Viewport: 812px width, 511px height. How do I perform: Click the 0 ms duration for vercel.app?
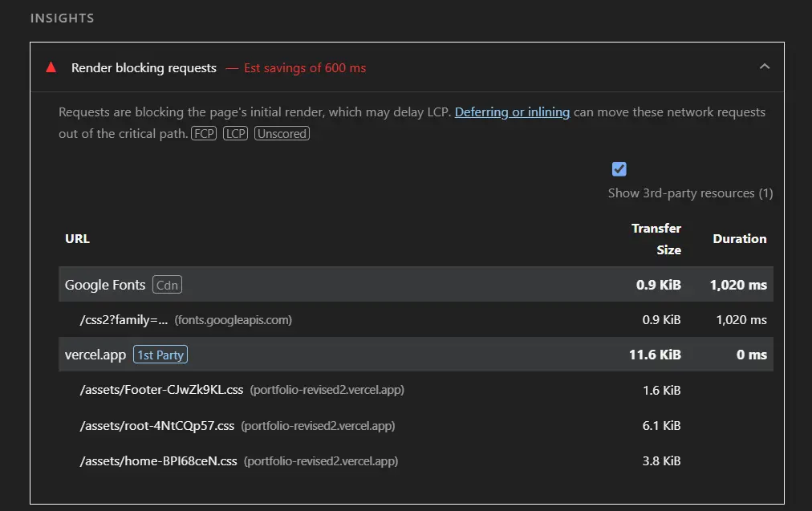point(751,355)
